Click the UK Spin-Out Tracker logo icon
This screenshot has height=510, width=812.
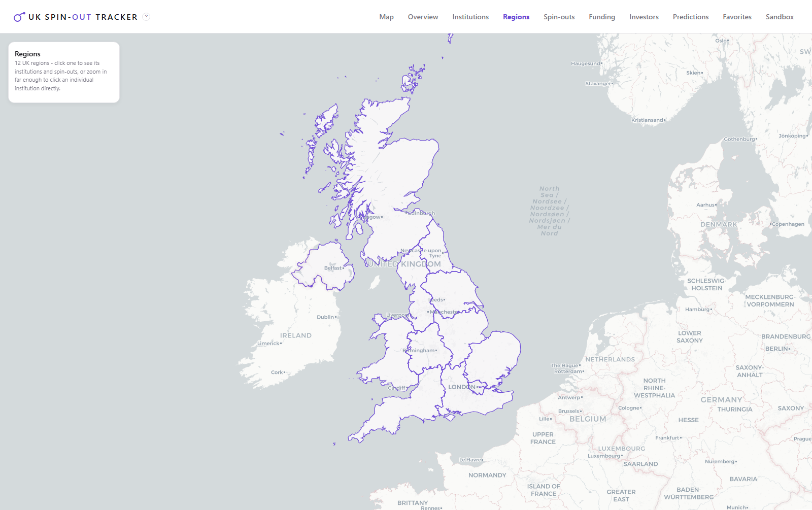pos(19,17)
